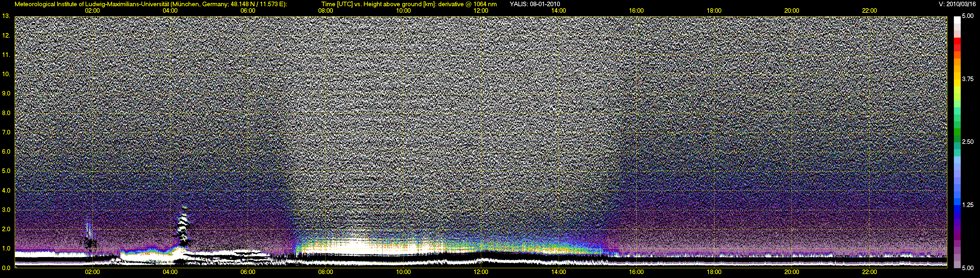The image size is (980, 278).
Task: Click the 16:00 label on the top time axis
Action: (636, 11)
